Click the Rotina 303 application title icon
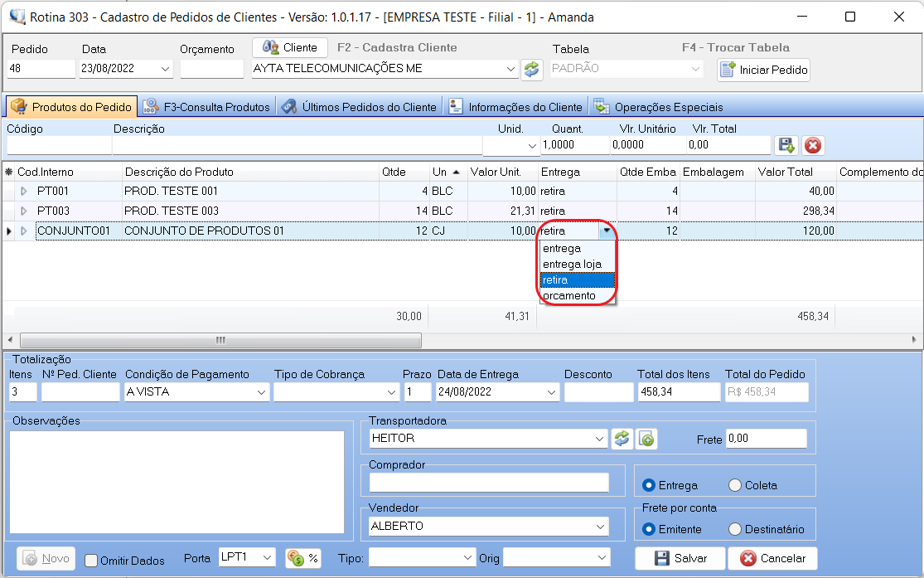The height and width of the screenshot is (578, 924). click(x=17, y=17)
